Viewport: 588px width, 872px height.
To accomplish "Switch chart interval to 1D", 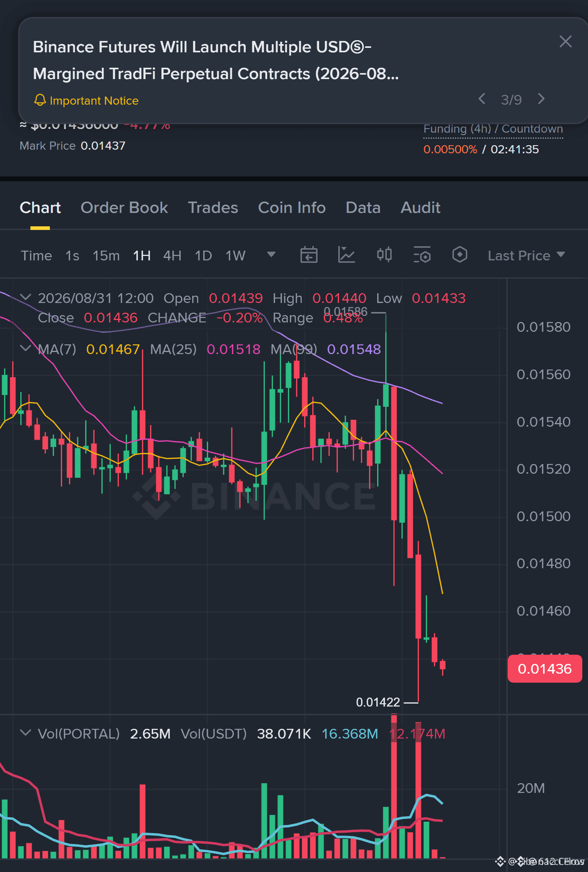I will [x=204, y=256].
